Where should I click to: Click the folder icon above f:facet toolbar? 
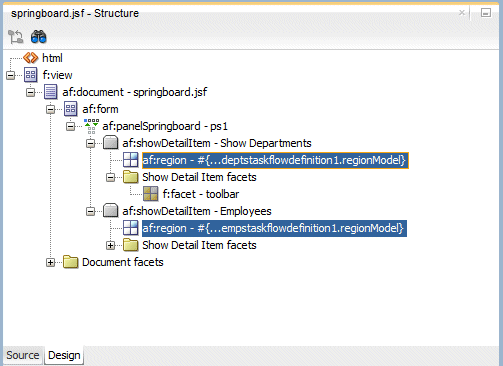pyautogui.click(x=131, y=177)
